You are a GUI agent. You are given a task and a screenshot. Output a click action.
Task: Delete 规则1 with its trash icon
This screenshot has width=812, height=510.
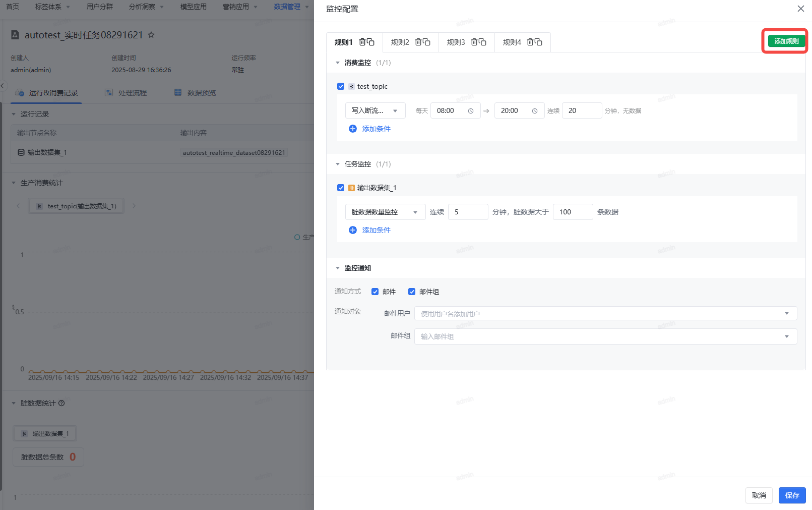pos(362,42)
